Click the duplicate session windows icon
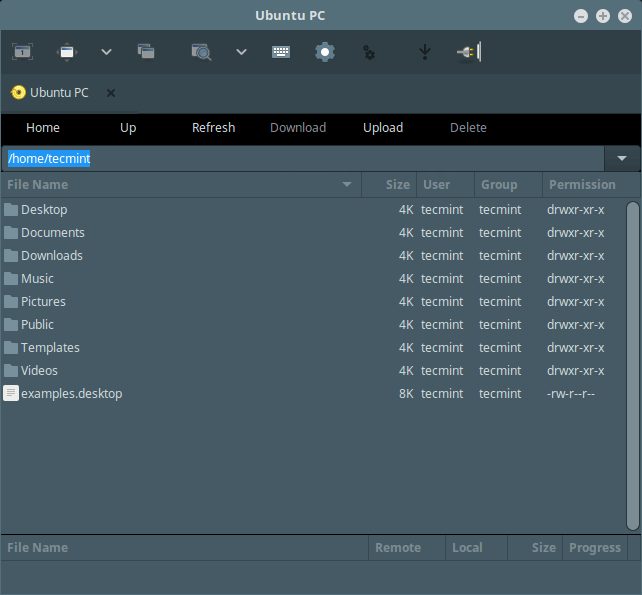The width and height of the screenshot is (642, 595). [x=146, y=52]
